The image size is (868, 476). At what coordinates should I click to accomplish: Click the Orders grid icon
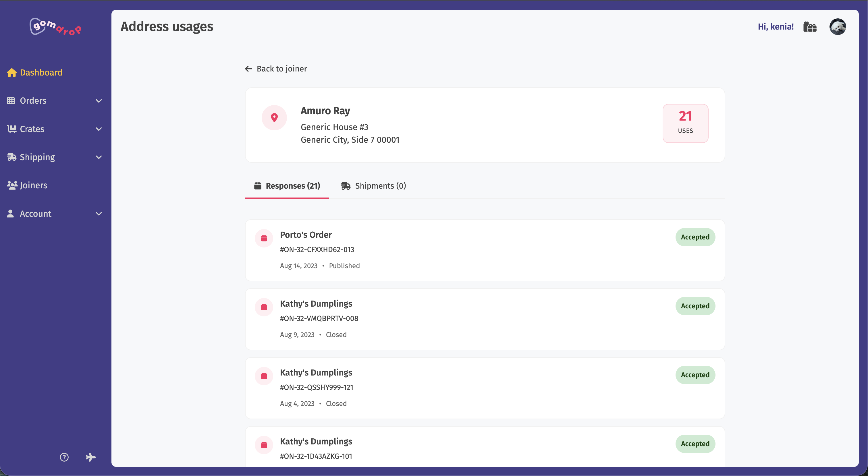tap(11, 100)
